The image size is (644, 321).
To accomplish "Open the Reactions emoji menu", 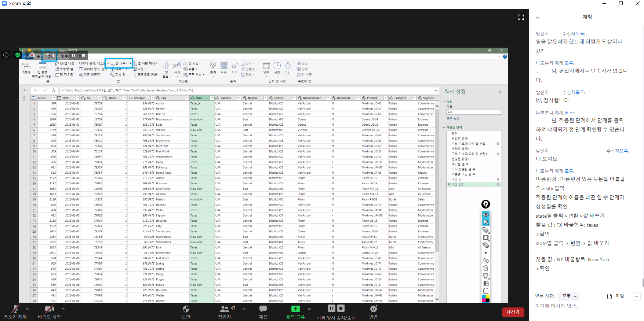I will (374, 309).
